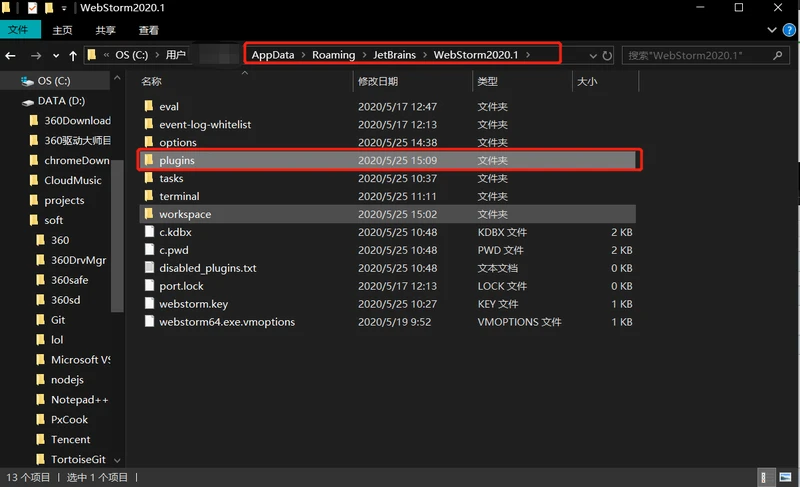Viewport: 800px width, 487px height.
Task: Click properties checkmark in title bar
Action: point(32,8)
